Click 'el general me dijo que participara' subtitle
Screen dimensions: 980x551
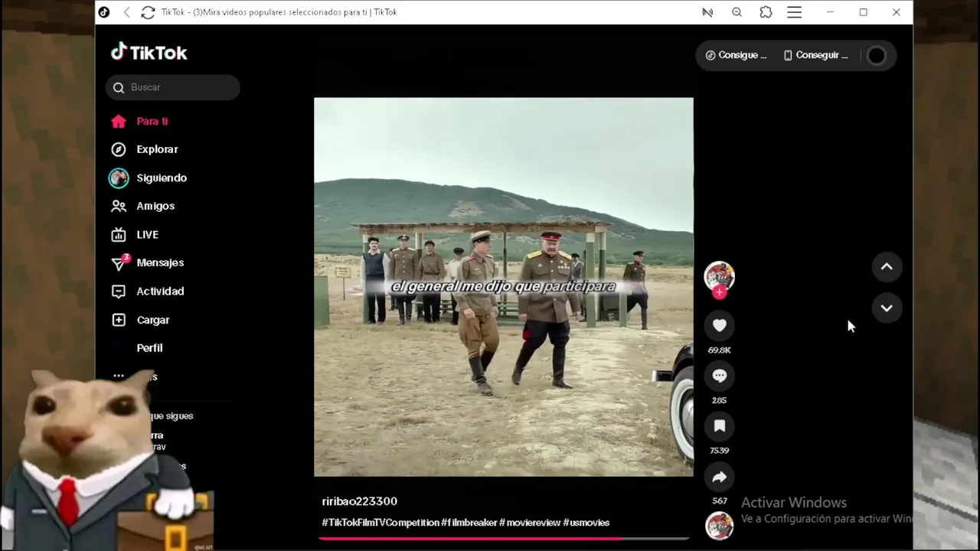coord(503,286)
